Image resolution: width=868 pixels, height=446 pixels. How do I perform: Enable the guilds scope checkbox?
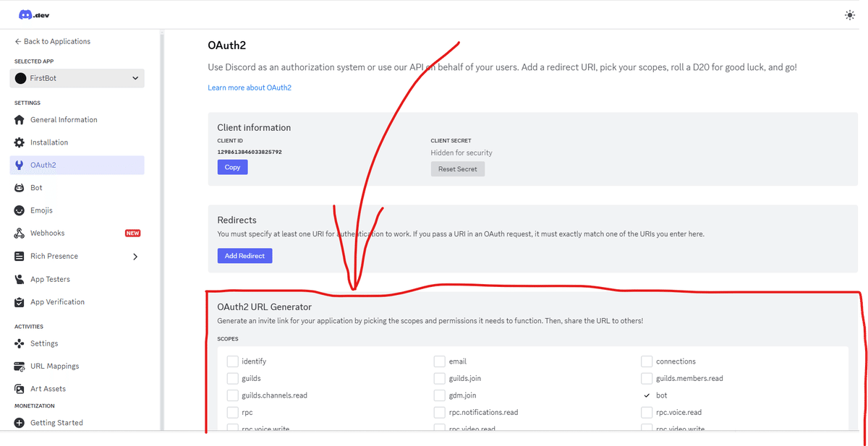tap(232, 378)
